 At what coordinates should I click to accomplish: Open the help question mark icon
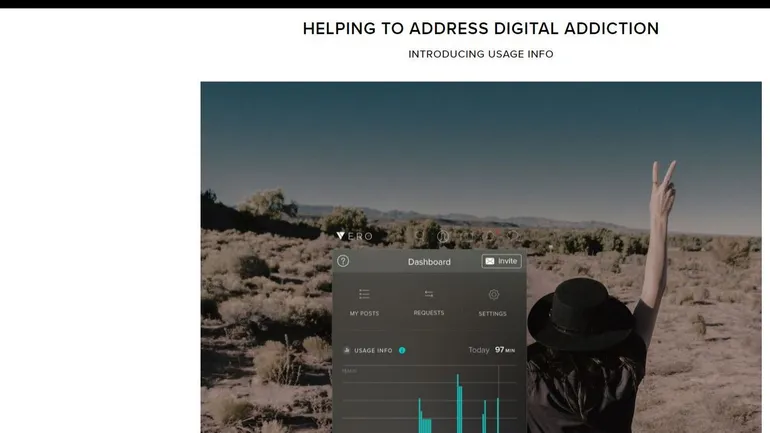point(343,261)
